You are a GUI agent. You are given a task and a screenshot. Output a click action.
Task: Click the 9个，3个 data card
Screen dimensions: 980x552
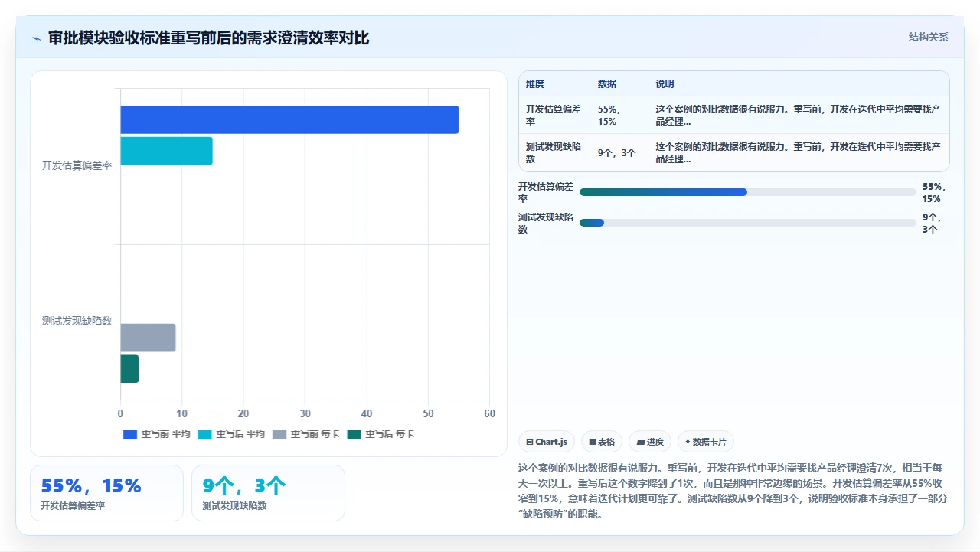point(268,493)
